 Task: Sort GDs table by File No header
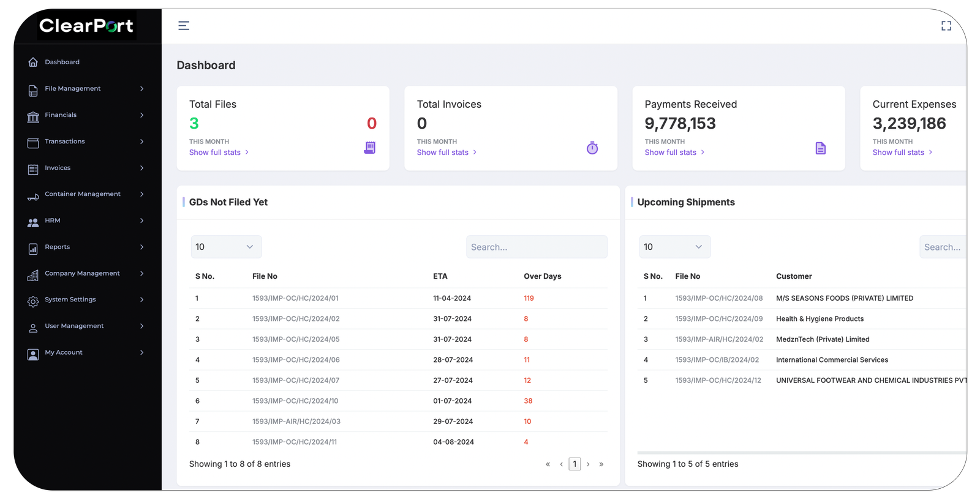(265, 276)
